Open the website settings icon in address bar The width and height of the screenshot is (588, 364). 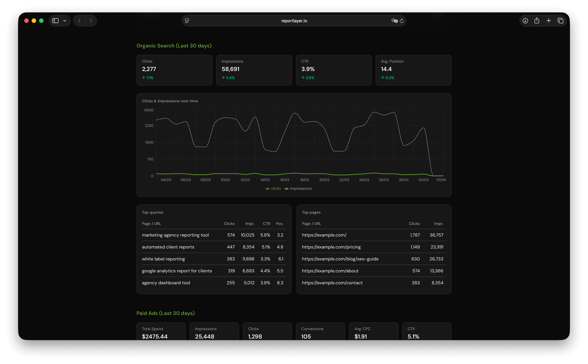tap(187, 21)
